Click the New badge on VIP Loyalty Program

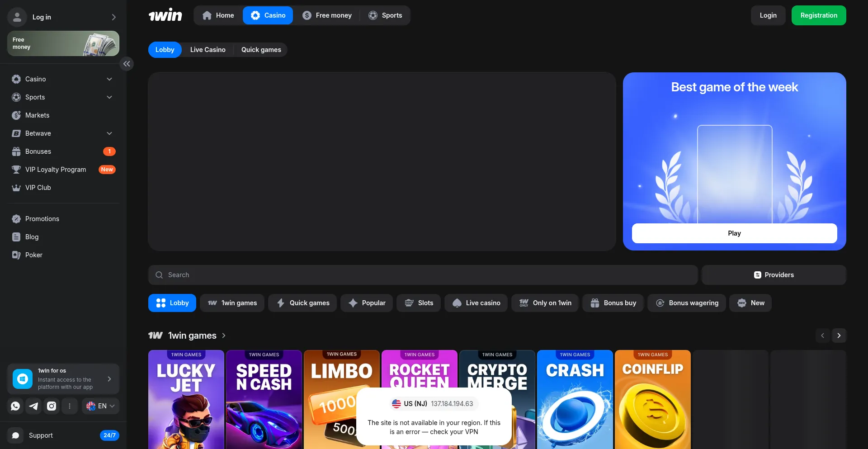pyautogui.click(x=107, y=170)
